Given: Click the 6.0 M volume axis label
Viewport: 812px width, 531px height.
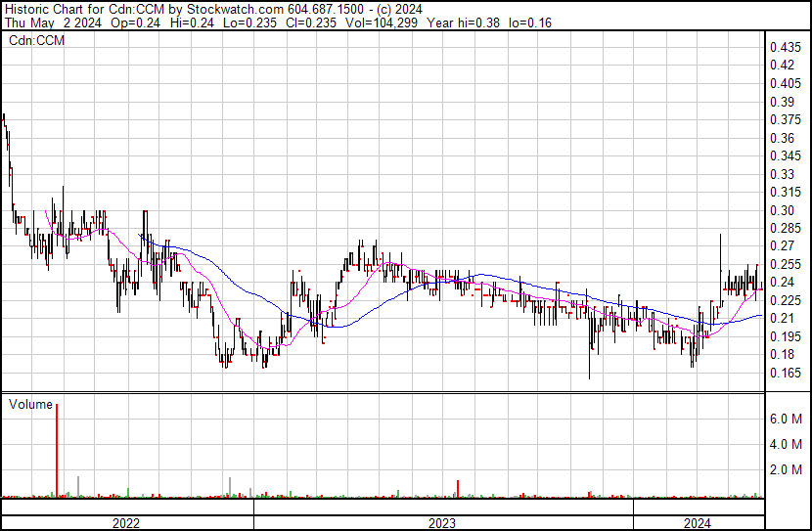Looking at the screenshot, I should (x=787, y=419).
